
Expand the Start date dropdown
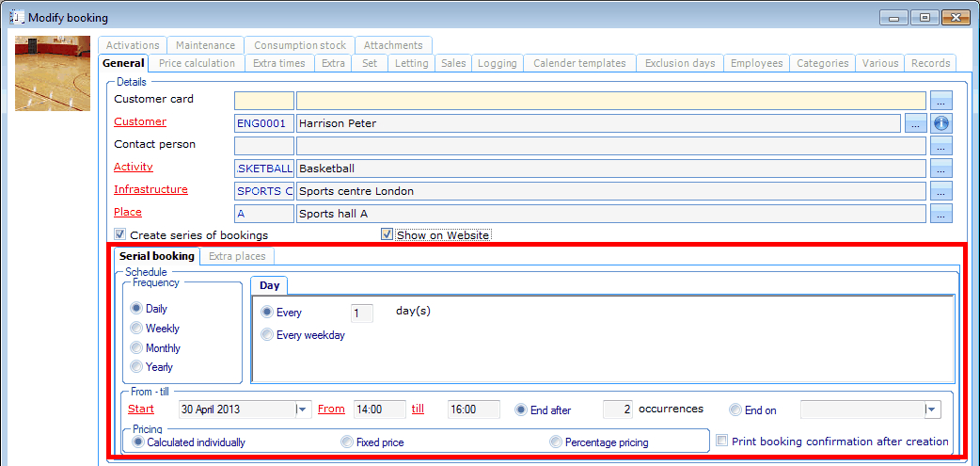[x=302, y=410]
